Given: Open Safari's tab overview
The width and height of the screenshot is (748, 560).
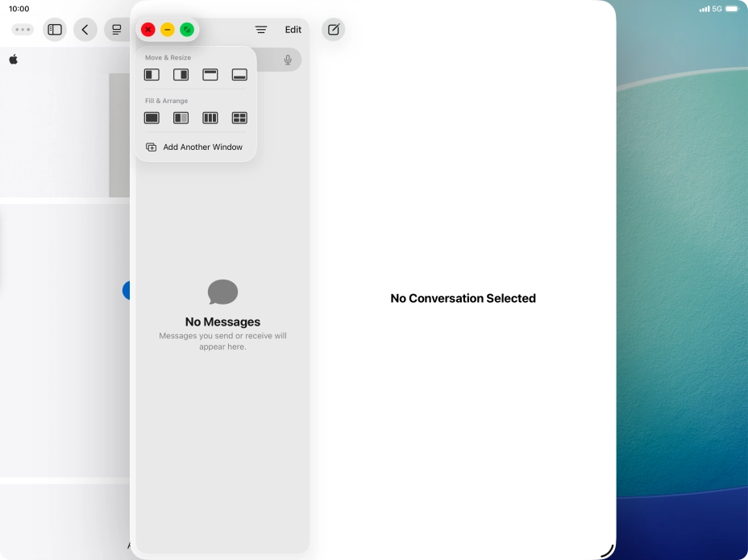Looking at the screenshot, I should point(115,30).
